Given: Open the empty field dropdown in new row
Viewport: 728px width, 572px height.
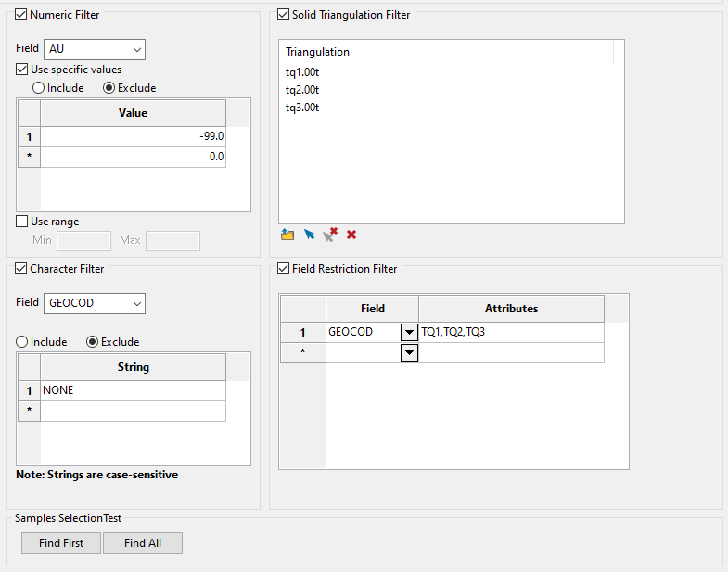Looking at the screenshot, I should pos(408,353).
